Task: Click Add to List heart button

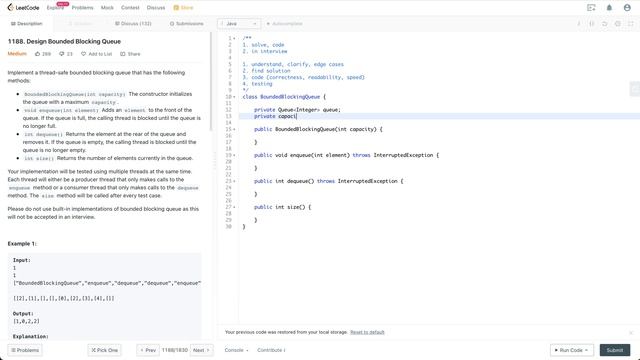Action: 96,54
